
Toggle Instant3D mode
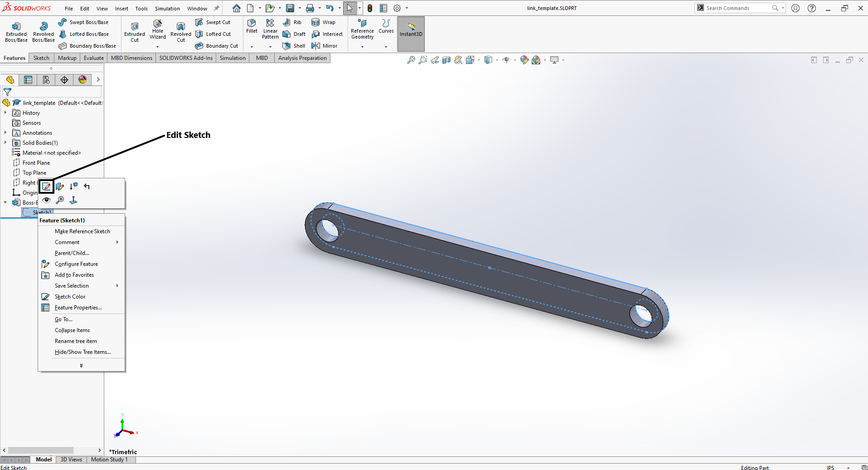tap(411, 31)
